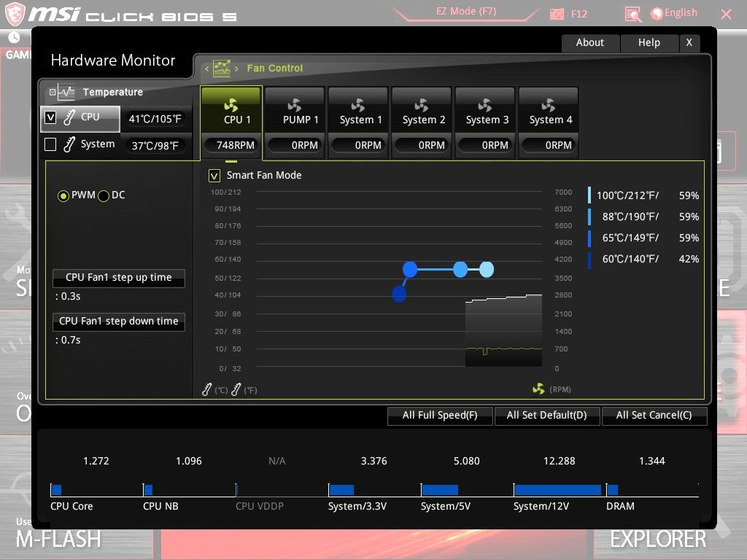
Task: Open M-FLASH in the BIOS background
Action: coord(58,540)
